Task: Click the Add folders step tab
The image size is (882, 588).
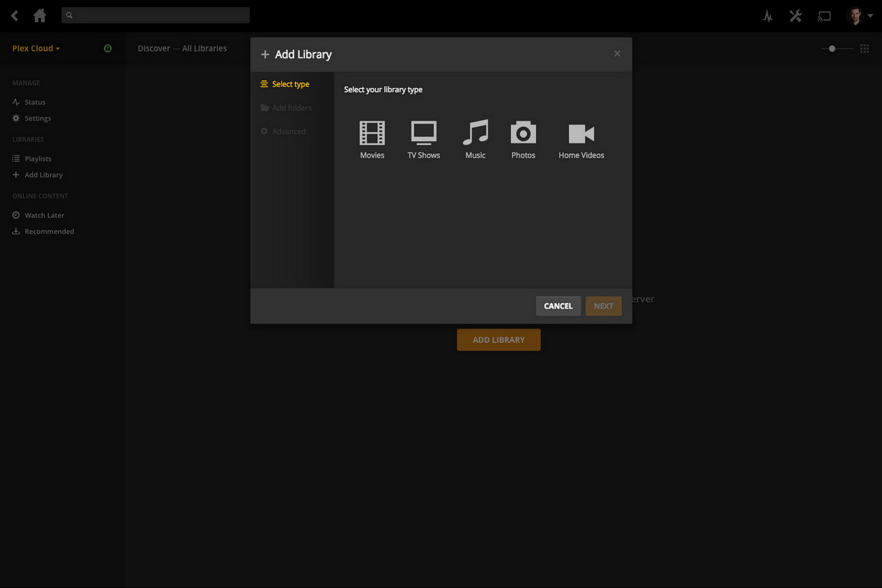Action: (x=286, y=108)
